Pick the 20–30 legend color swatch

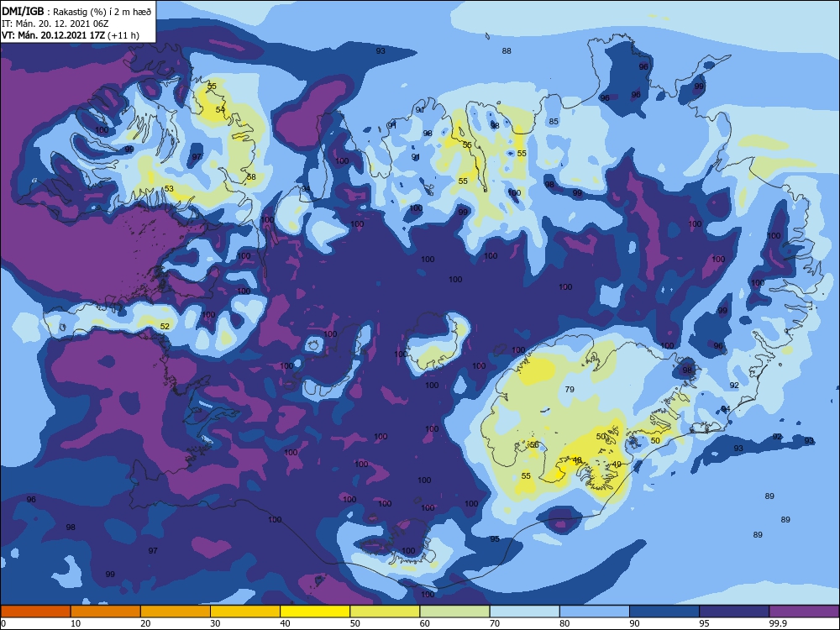click(176, 612)
